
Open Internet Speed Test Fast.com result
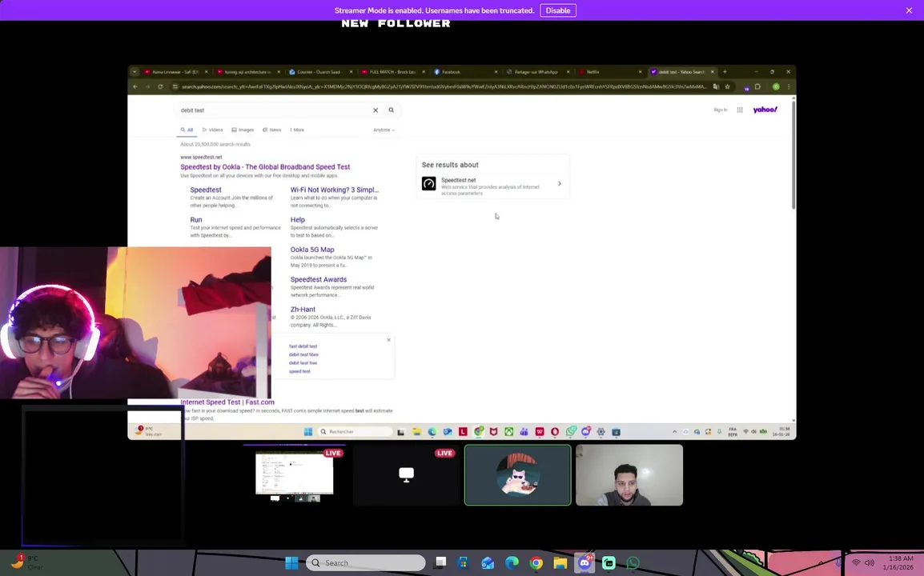pyautogui.click(x=227, y=402)
